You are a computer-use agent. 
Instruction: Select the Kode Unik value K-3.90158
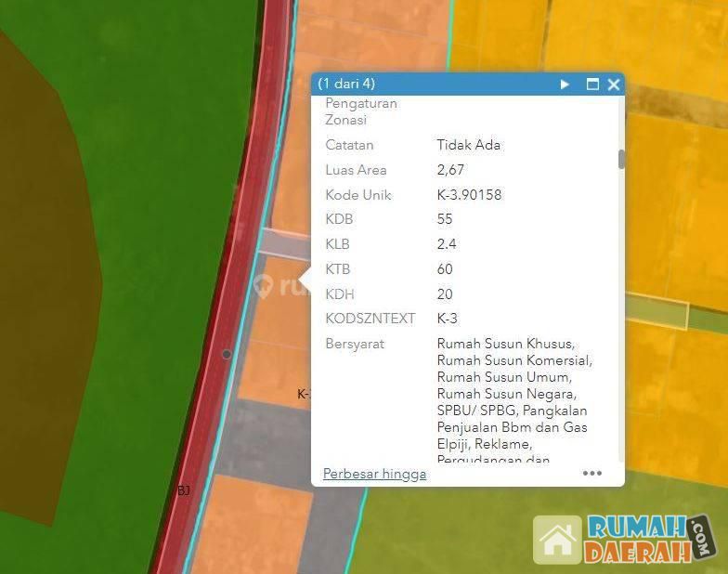coord(469,195)
